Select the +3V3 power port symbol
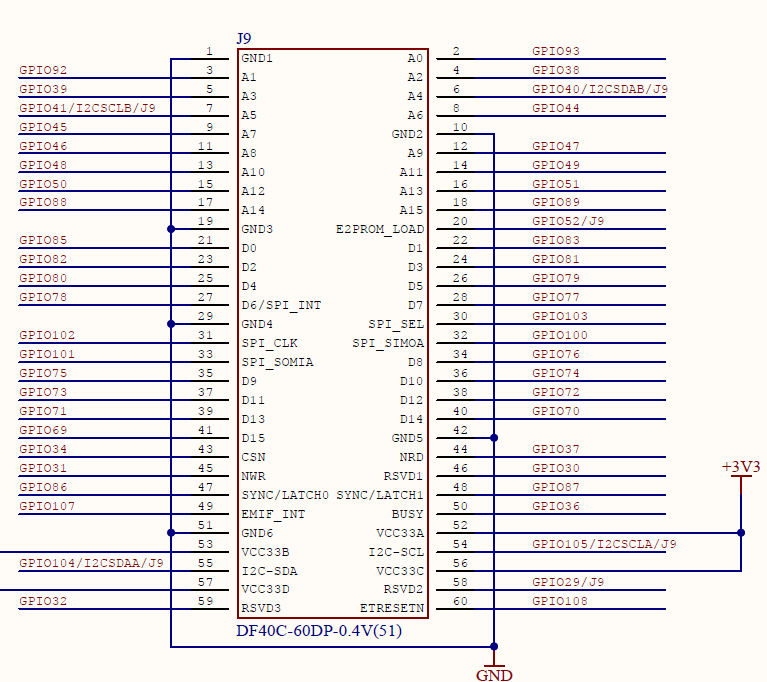The image size is (767, 682). [741, 470]
